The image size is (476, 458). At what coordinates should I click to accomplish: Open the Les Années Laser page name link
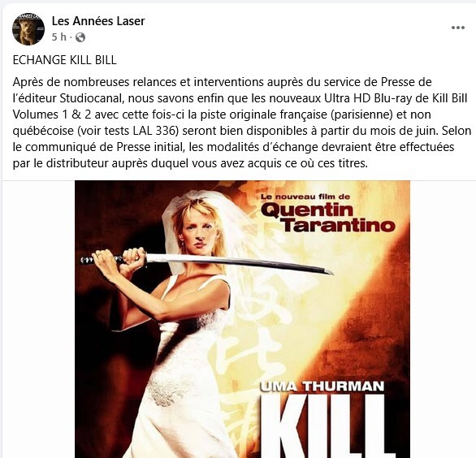(98, 21)
